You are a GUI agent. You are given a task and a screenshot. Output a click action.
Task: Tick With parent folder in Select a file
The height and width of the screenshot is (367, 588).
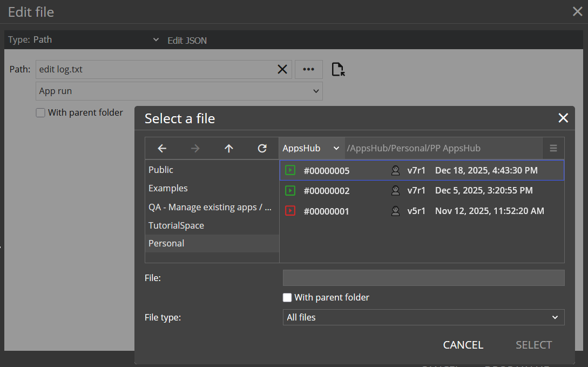pyautogui.click(x=288, y=298)
